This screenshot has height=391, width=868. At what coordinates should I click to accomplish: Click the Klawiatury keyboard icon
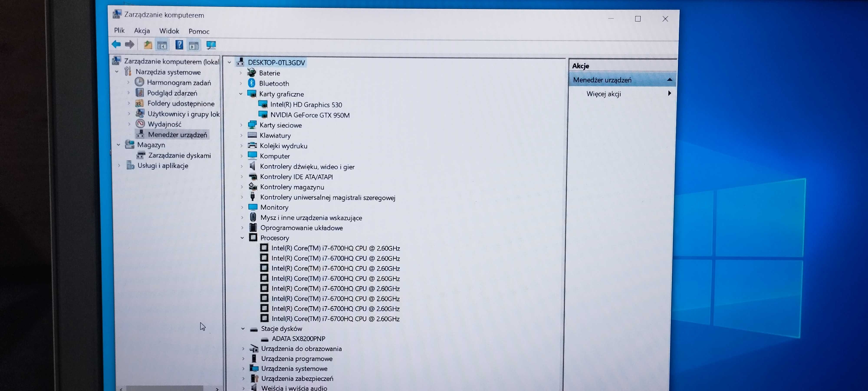[252, 135]
